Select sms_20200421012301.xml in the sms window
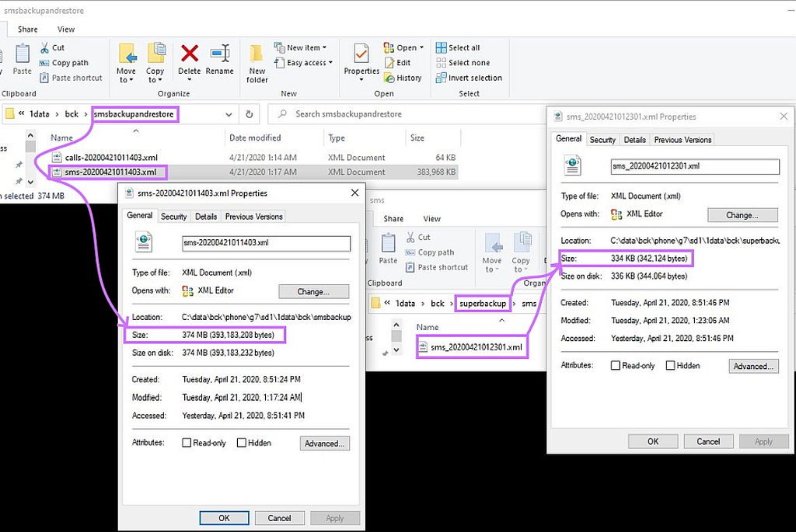Screen dimensions: 796x532 (x=472, y=347)
